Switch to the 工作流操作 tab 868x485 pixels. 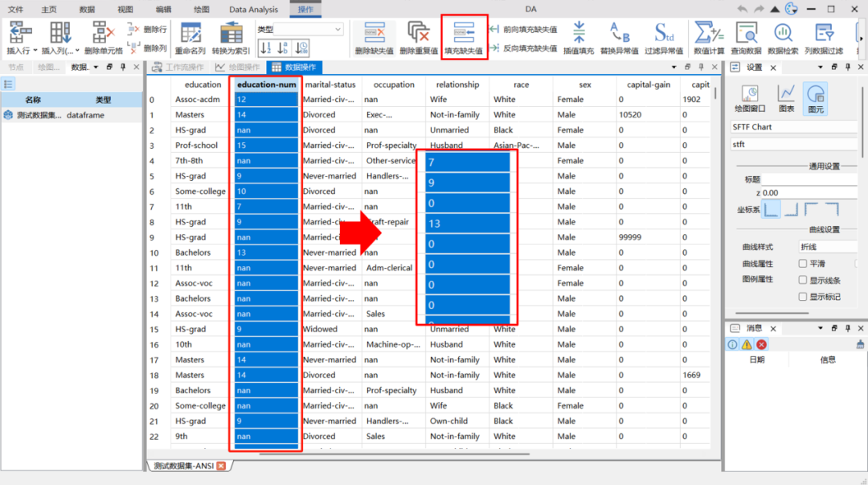178,67
